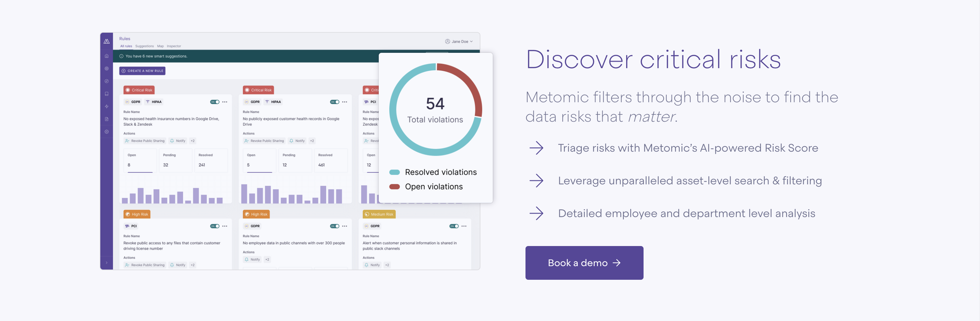Click GDPR tag on customer health records rule
The width and height of the screenshot is (980, 321).
click(252, 102)
